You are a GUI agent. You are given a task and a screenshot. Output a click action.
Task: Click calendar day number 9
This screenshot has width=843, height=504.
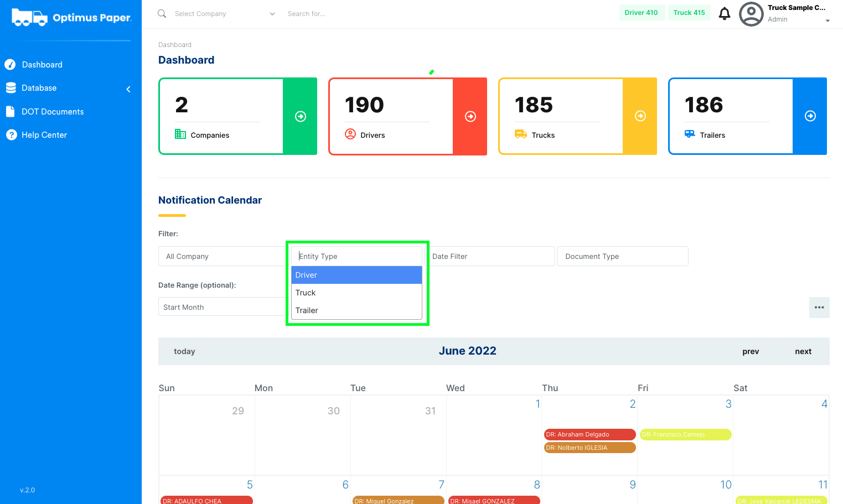click(633, 485)
